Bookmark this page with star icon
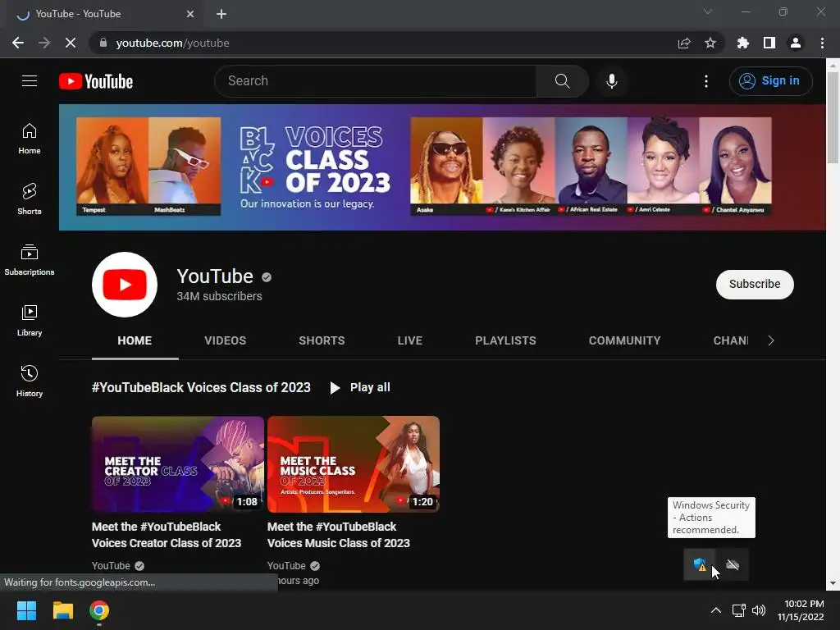Screen dimensions: 840x630 [710, 43]
